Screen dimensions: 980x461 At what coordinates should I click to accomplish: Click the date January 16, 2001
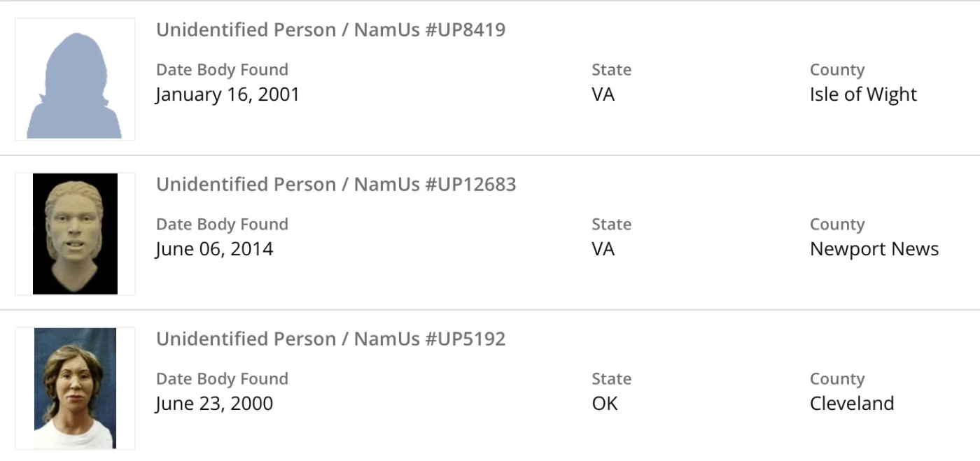pos(227,94)
